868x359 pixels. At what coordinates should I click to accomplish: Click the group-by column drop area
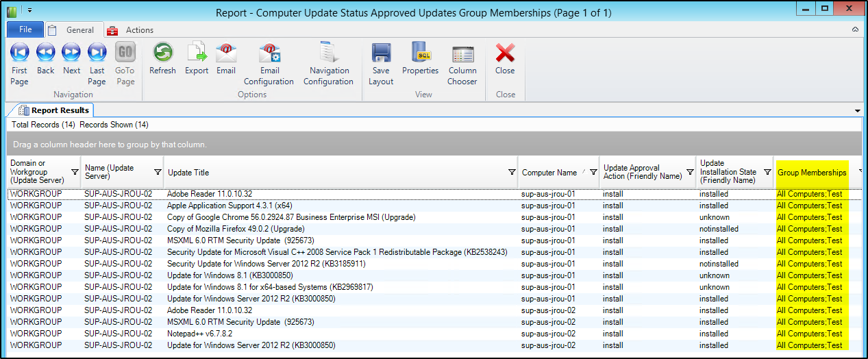pyautogui.click(x=434, y=145)
